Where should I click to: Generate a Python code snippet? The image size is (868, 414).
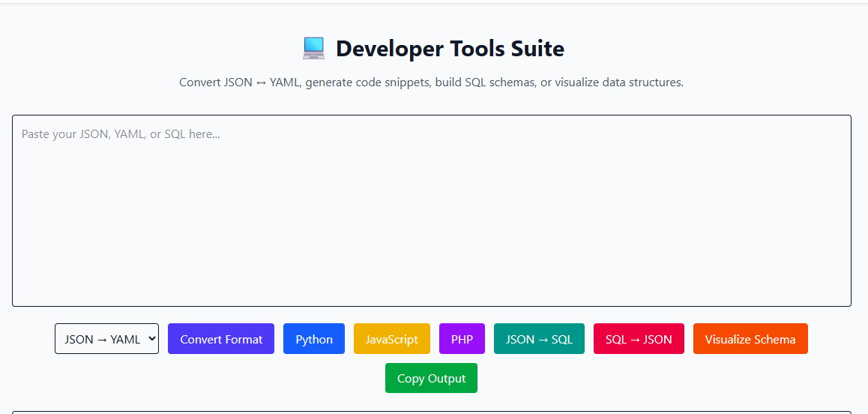(x=314, y=339)
